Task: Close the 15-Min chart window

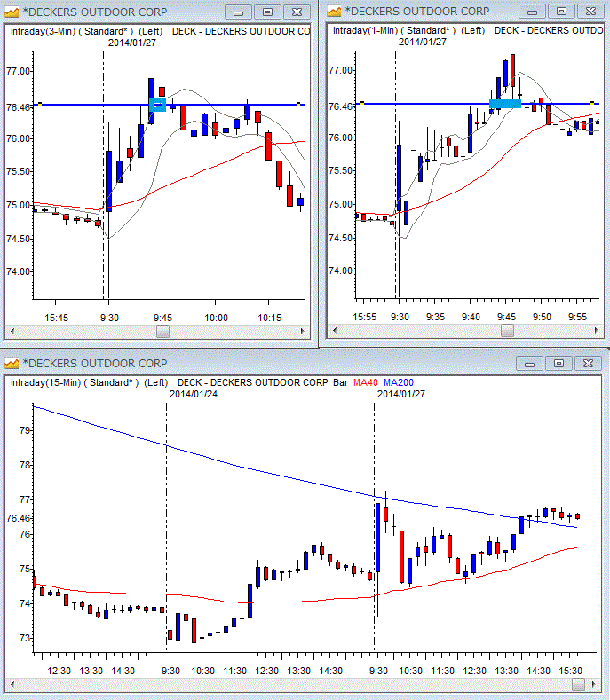Action: pos(588,364)
